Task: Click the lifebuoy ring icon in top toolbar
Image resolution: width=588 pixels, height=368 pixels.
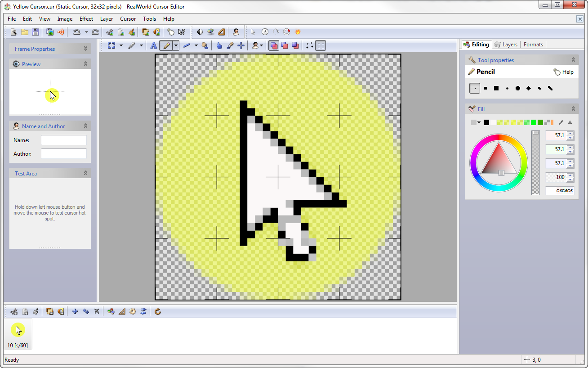Action: click(x=287, y=32)
